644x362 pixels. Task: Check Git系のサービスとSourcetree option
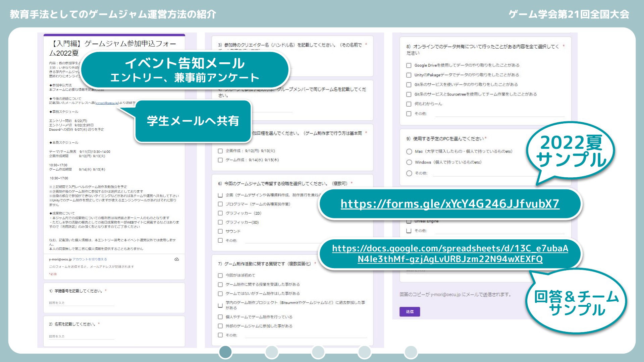[409, 95]
